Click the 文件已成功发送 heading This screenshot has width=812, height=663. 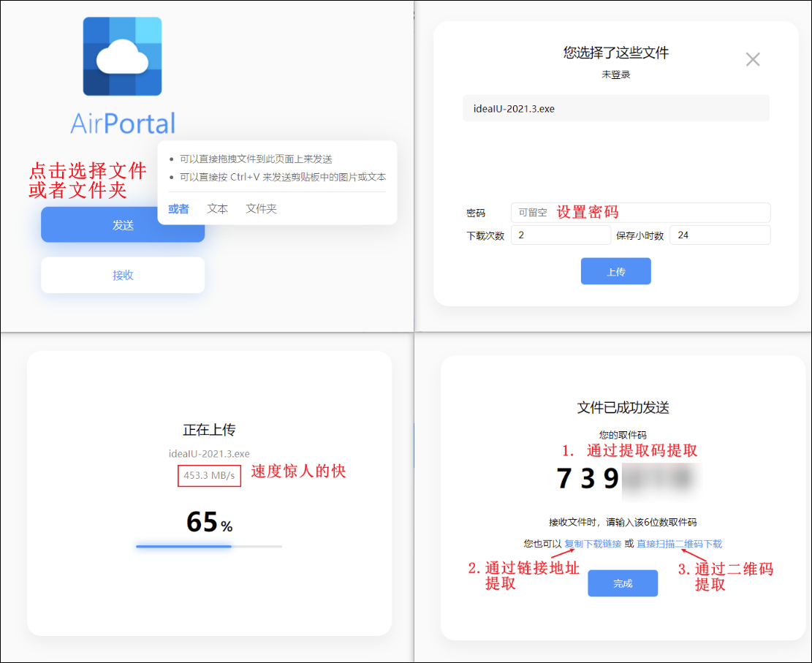tap(623, 407)
